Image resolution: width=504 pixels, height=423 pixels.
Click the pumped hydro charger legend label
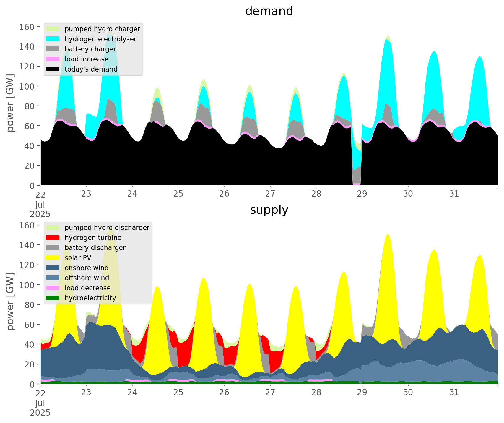102,29
